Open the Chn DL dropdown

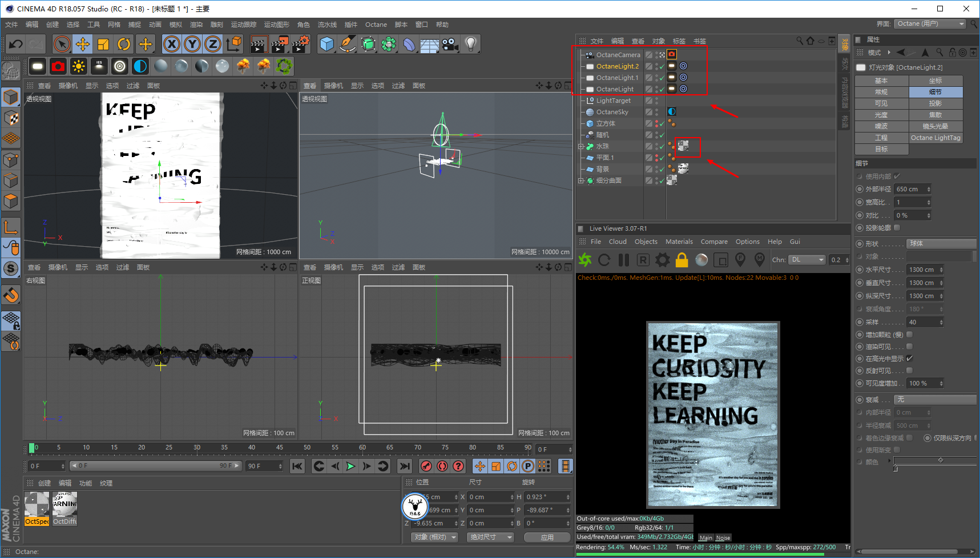click(x=807, y=260)
